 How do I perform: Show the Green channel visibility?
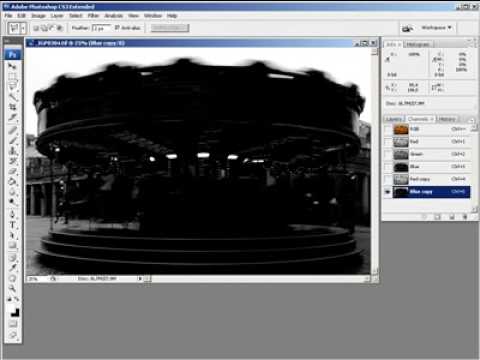coord(388,154)
